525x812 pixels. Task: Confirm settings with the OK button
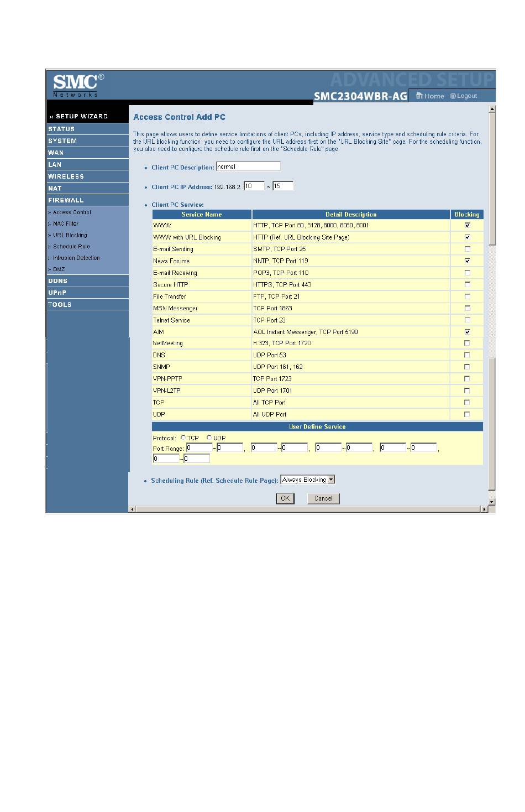coord(285,498)
